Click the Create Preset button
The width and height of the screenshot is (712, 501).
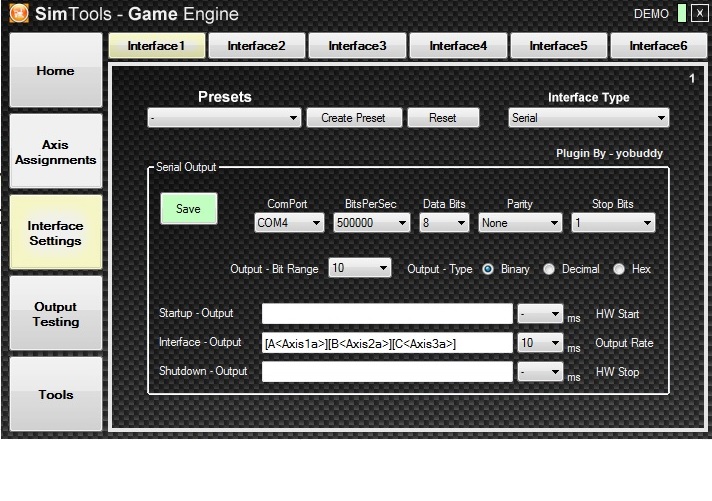pos(354,118)
